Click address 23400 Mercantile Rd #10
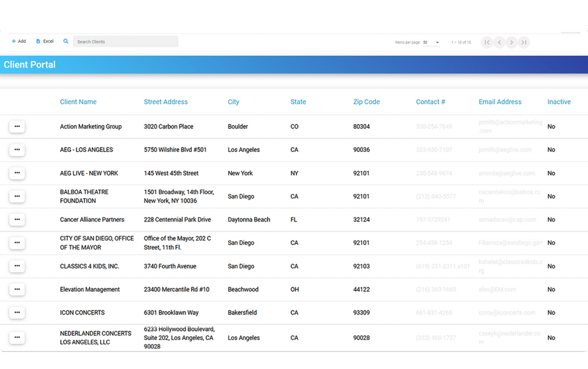The width and height of the screenshot is (588, 369). [x=176, y=289]
